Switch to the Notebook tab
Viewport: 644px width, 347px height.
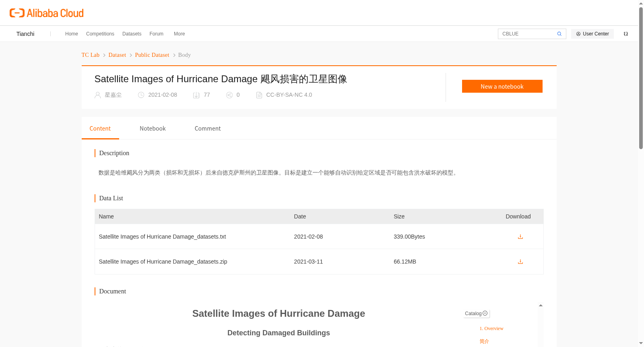pyautogui.click(x=153, y=129)
